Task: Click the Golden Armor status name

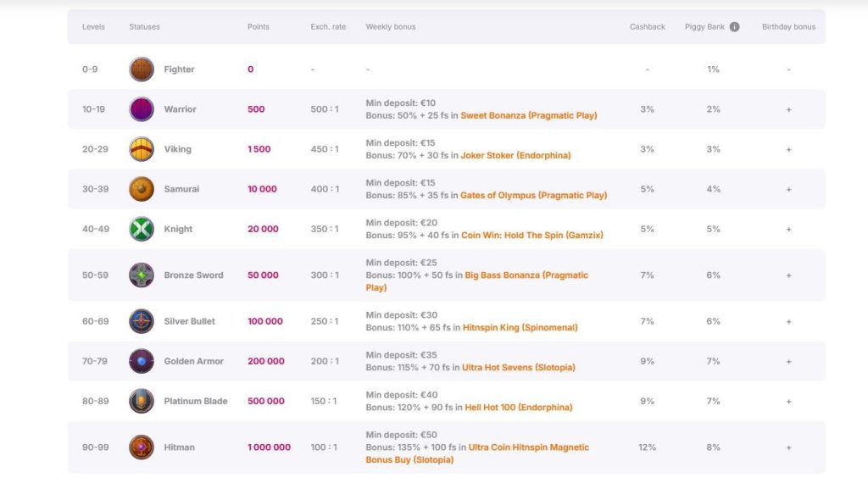Action: 194,361
